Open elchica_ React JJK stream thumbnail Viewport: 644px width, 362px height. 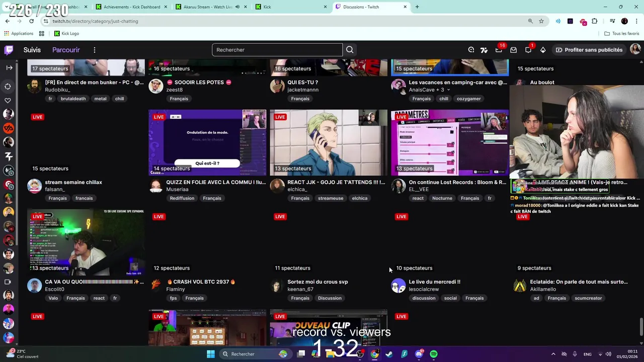(329, 143)
